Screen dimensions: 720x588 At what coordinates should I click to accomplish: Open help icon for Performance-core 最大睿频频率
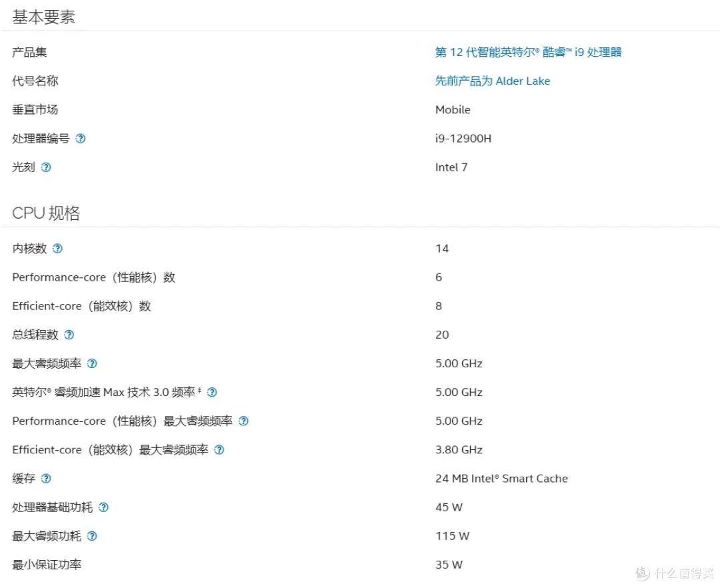click(243, 421)
